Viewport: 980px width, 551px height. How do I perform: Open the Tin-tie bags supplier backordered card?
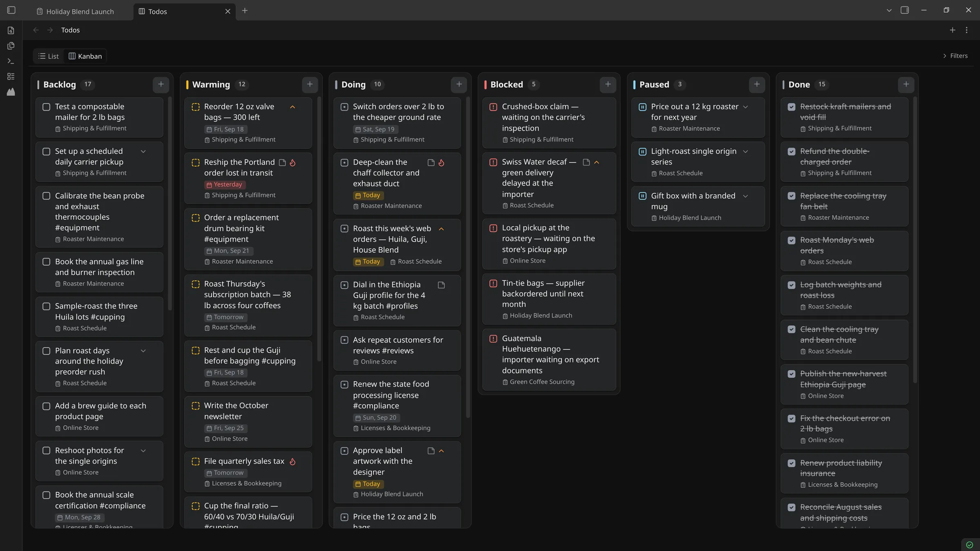pos(549,299)
